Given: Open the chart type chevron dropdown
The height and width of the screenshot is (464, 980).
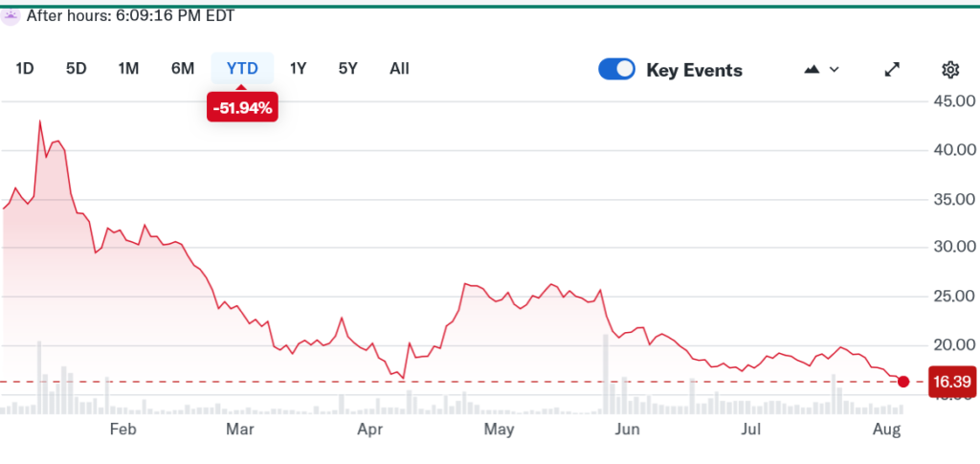Looking at the screenshot, I should [x=835, y=69].
